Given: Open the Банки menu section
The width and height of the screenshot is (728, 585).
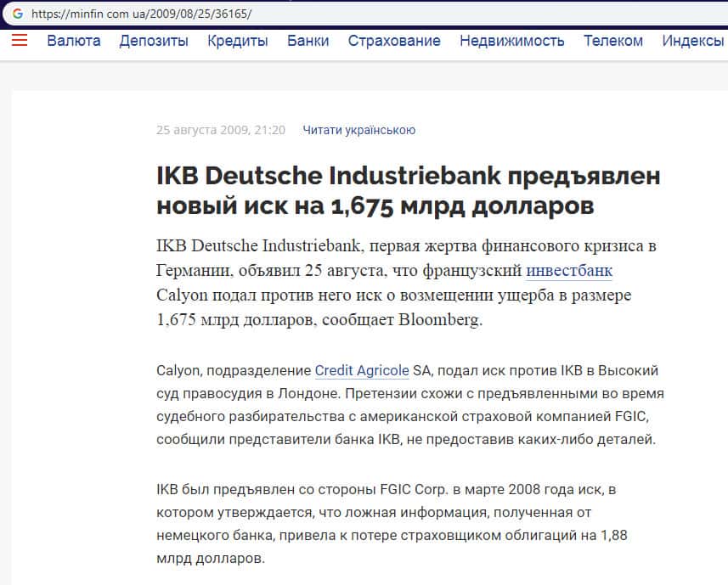Looking at the screenshot, I should pos(308,41).
